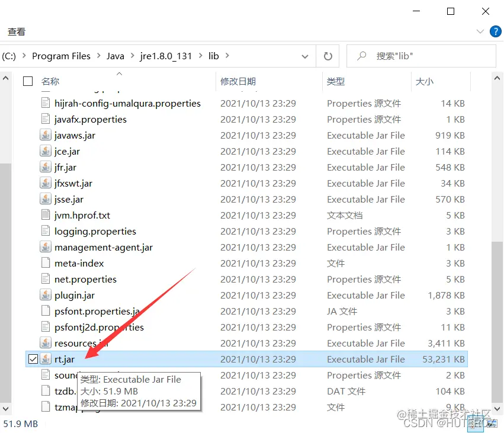Click the navigation pane scrollbar down arrow

pos(5,409)
